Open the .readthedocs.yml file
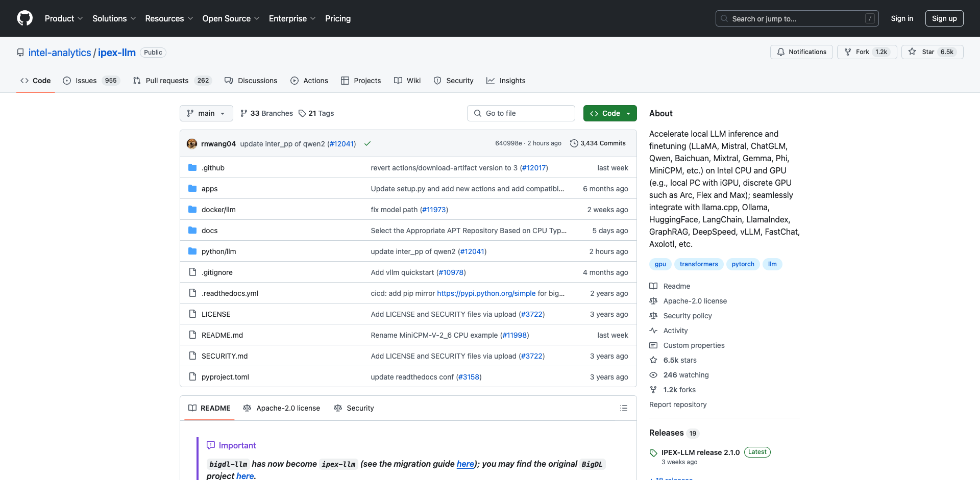Screen dimensions: 980x480 230,293
